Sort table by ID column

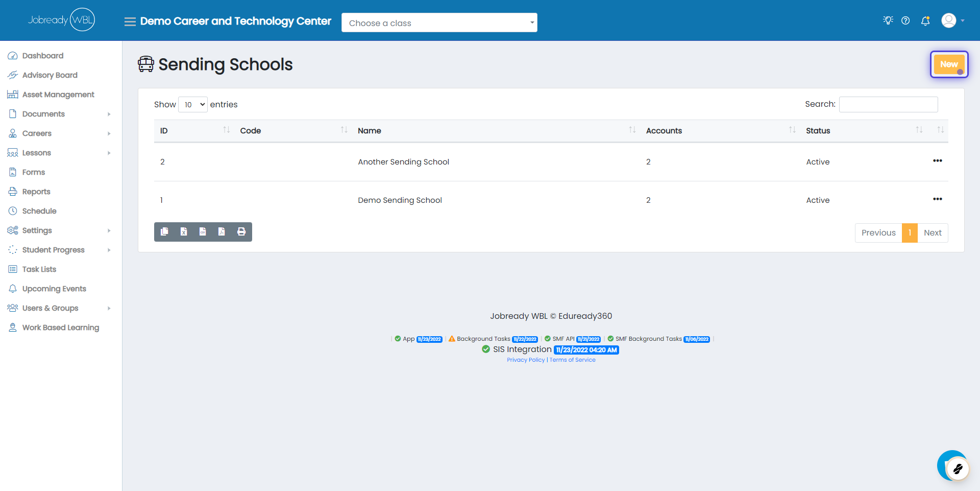[x=194, y=131]
